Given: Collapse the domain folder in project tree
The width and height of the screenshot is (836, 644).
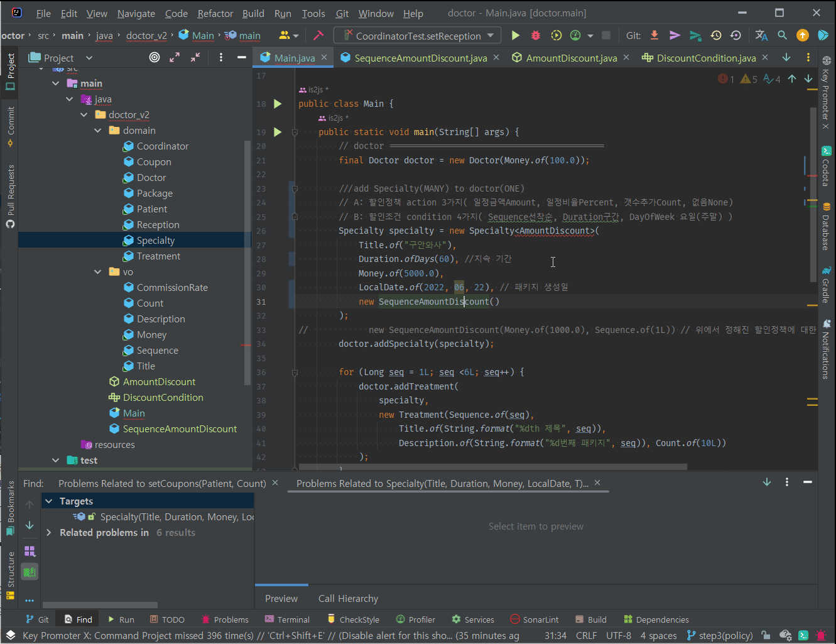Looking at the screenshot, I should [98, 131].
